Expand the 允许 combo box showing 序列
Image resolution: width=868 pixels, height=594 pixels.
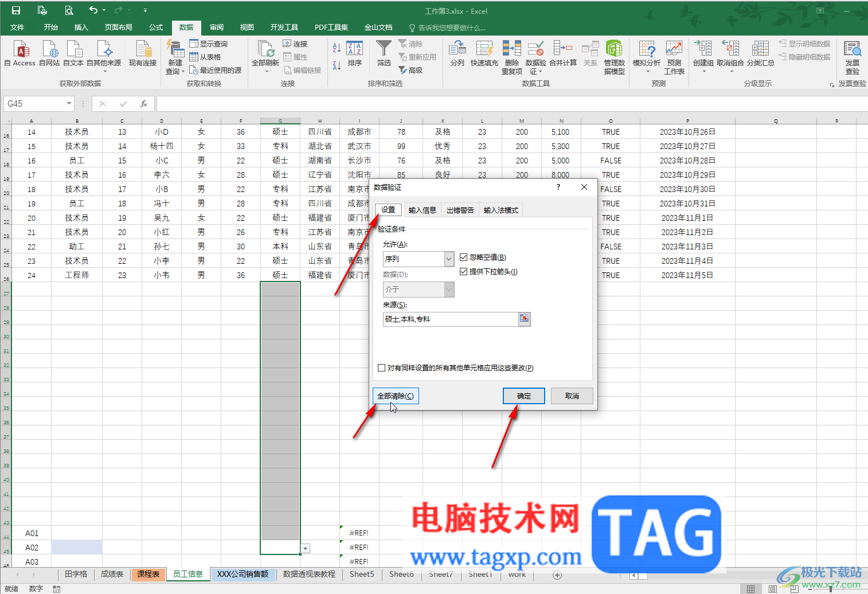(x=449, y=259)
